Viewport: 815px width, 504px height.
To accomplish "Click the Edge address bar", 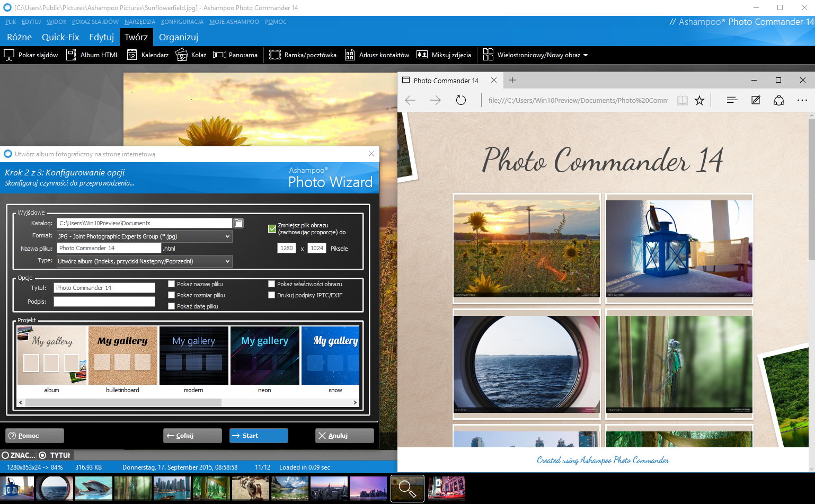I will coord(578,100).
